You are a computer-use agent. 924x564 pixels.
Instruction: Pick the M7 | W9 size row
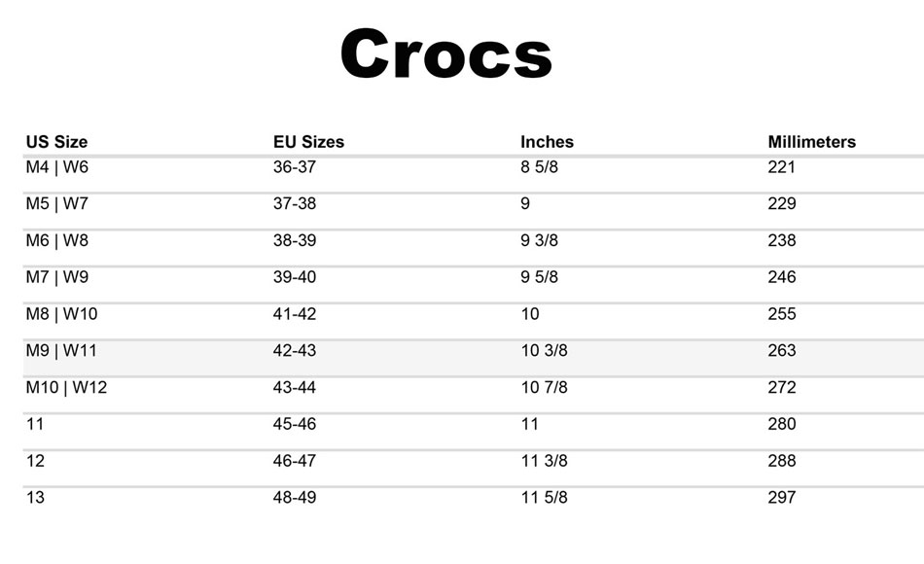pos(474,284)
